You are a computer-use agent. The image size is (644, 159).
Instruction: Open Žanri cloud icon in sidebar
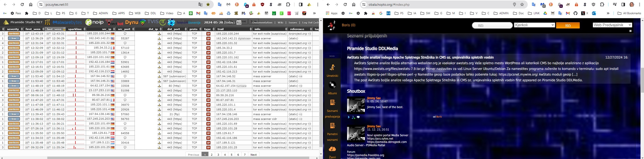(x=332, y=149)
